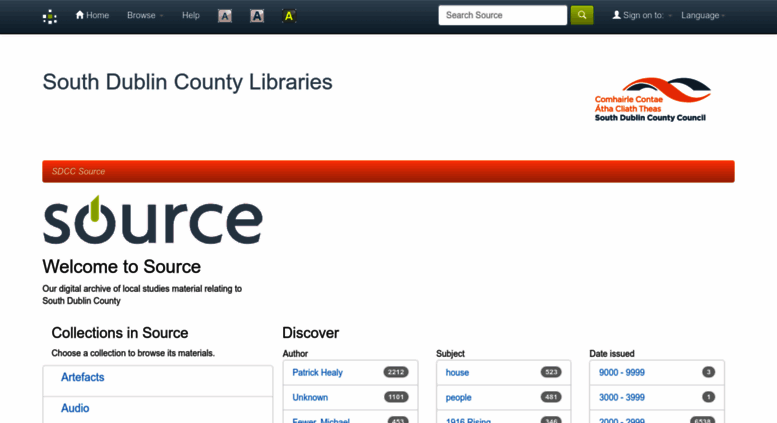Open the Help page link
This screenshot has height=423, width=777.
pos(191,15)
